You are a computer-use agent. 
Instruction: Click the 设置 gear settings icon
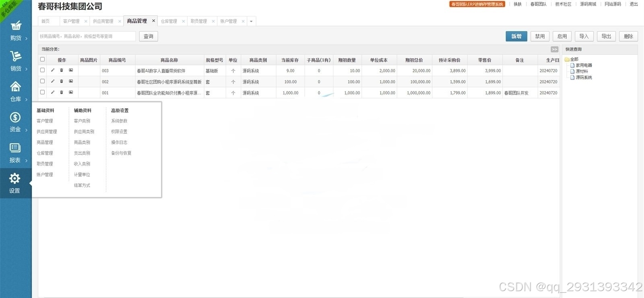pyautogui.click(x=15, y=179)
